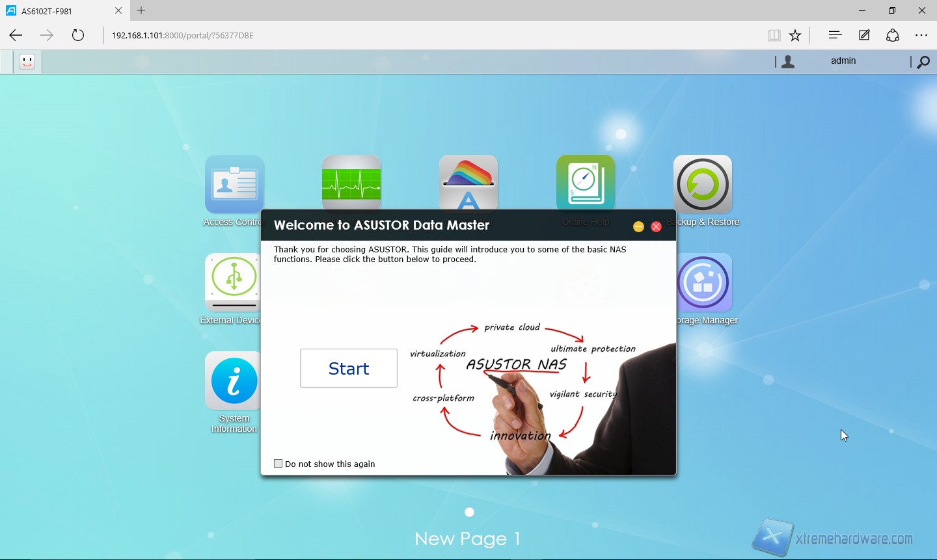
Task: Check 'Do not show this again' box
Action: [278, 464]
